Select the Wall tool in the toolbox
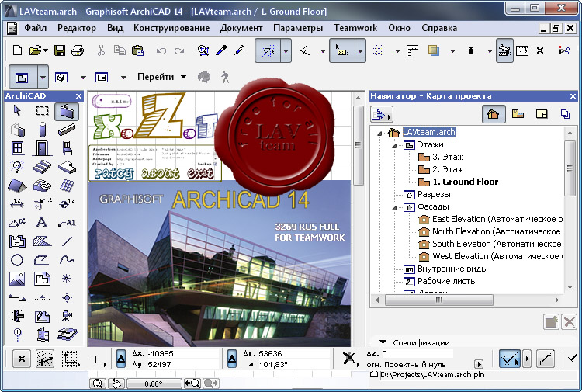The height and width of the screenshot is (392, 582). 67,111
